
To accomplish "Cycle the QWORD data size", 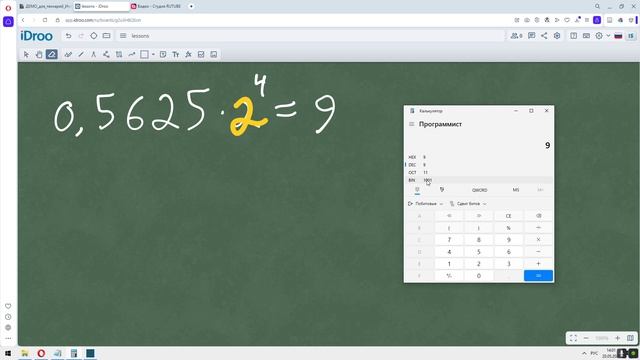I will (x=479, y=190).
